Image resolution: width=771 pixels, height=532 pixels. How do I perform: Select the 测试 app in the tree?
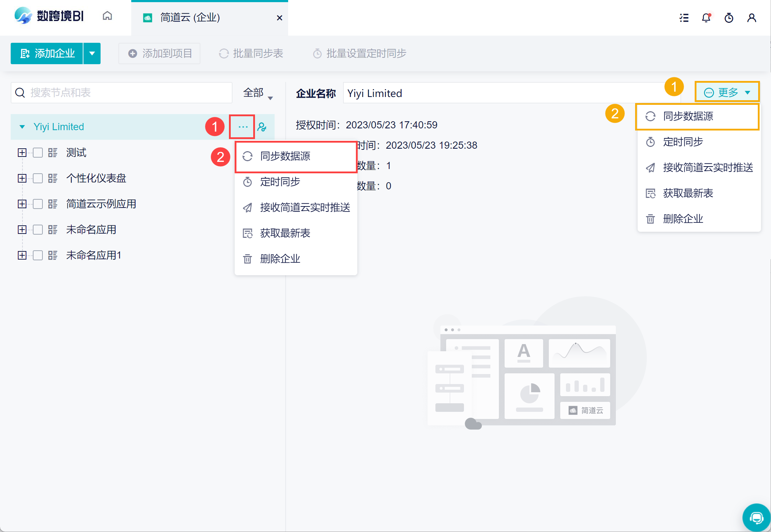point(76,153)
